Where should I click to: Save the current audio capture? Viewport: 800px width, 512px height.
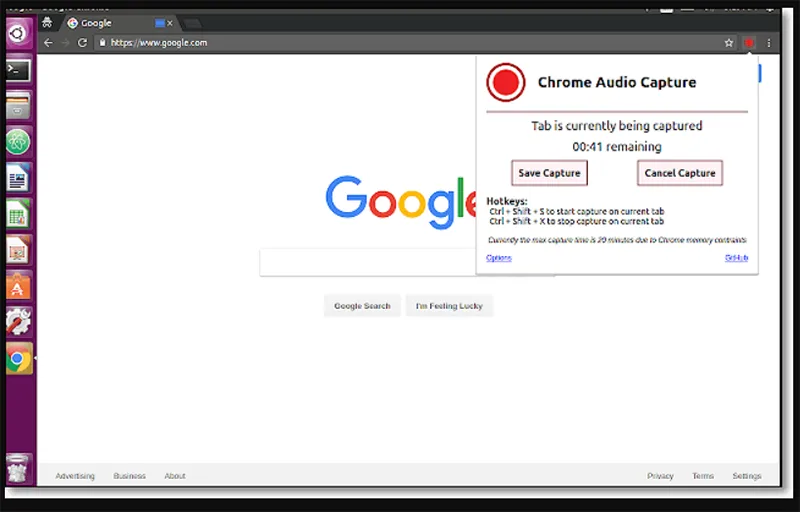(x=549, y=173)
